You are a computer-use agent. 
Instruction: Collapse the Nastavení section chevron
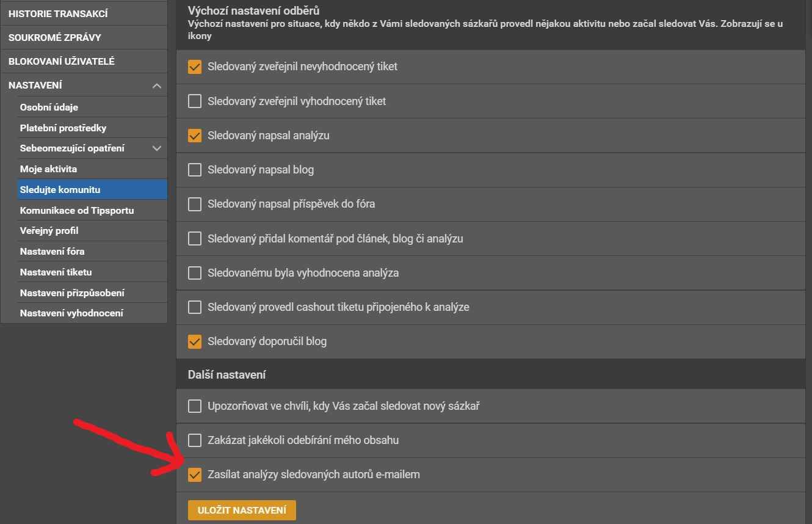[x=157, y=86]
